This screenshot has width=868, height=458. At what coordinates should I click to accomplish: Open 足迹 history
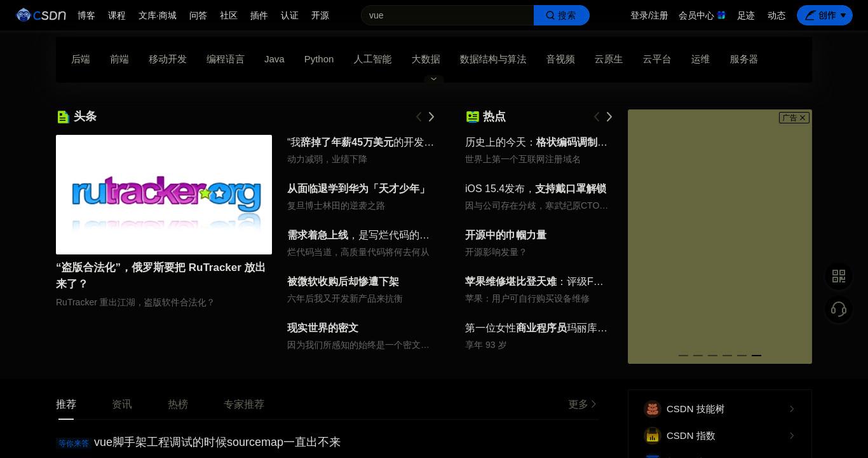point(746,15)
